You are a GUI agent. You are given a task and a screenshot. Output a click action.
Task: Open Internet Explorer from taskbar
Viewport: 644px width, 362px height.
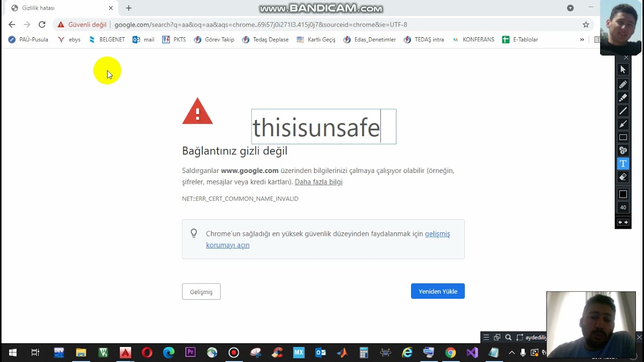(x=407, y=352)
